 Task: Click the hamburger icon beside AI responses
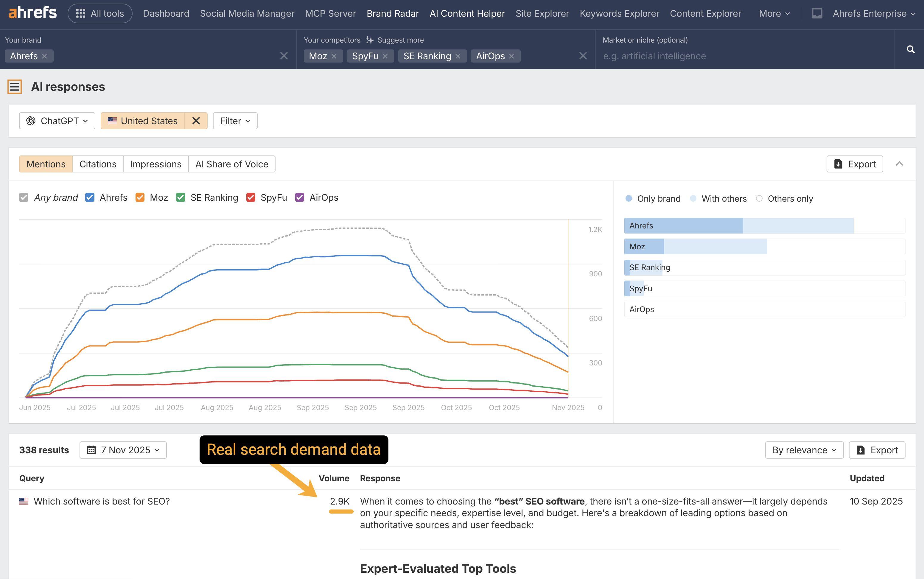(x=14, y=87)
